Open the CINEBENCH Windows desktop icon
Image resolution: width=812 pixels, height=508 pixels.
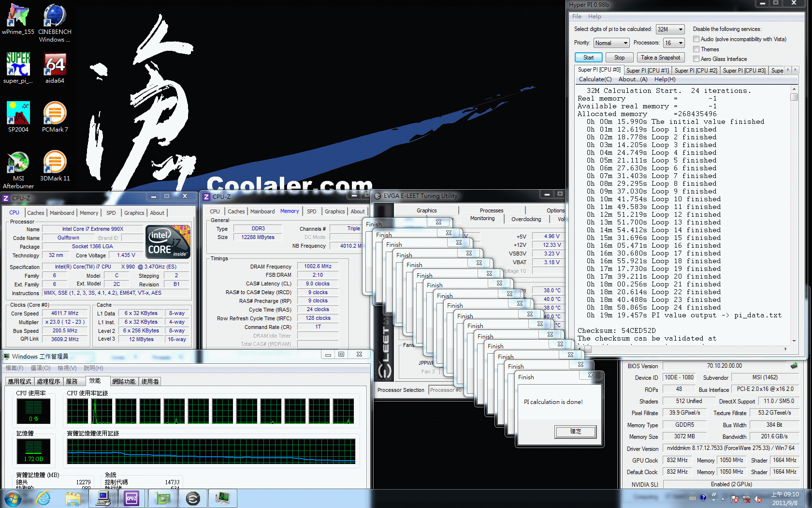click(55, 23)
